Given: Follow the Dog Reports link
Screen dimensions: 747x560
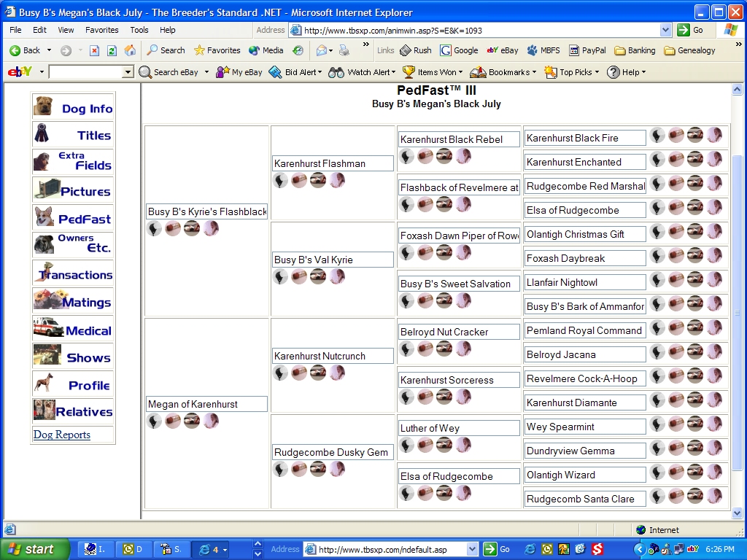Looking at the screenshot, I should click(62, 435).
